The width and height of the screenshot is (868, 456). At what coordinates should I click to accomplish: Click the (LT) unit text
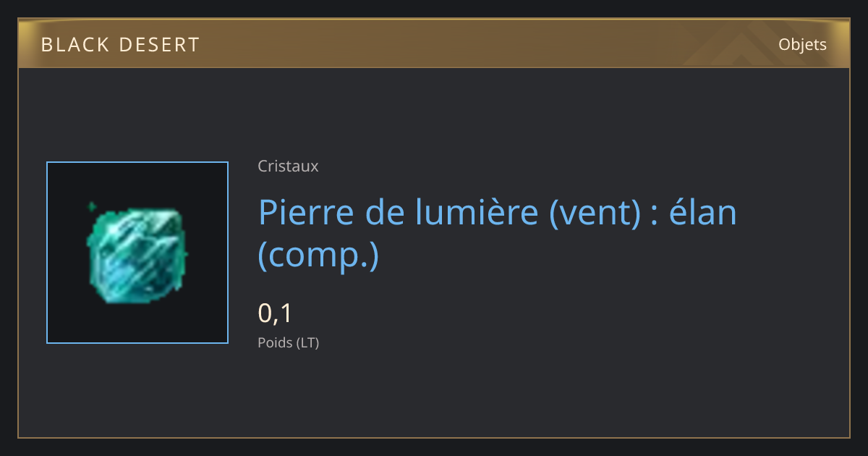coord(307,342)
